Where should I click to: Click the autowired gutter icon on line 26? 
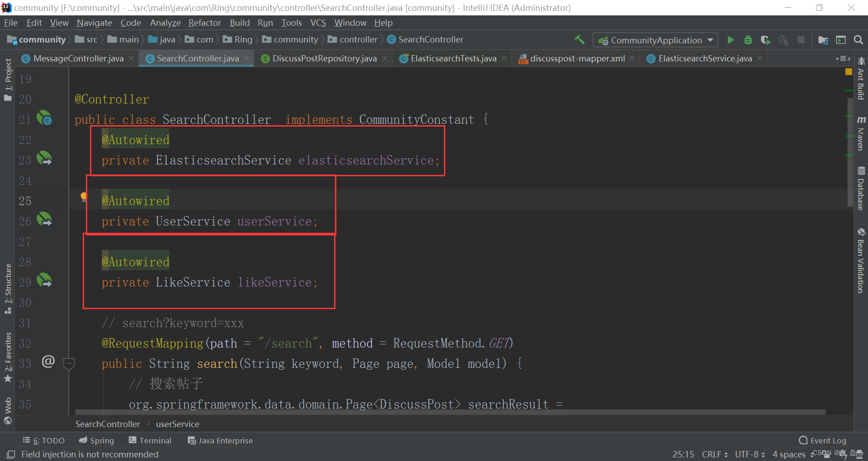click(x=44, y=219)
